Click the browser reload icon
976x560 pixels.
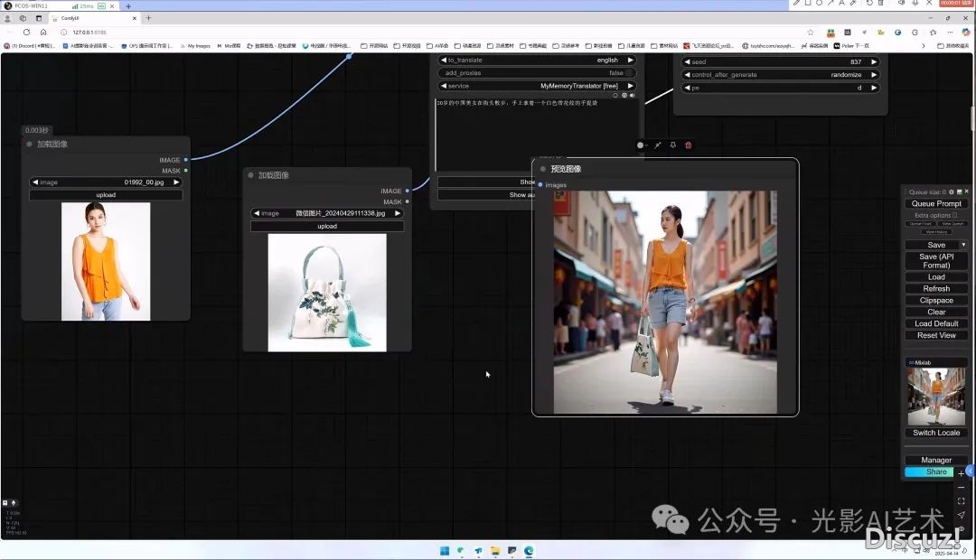coord(26,32)
